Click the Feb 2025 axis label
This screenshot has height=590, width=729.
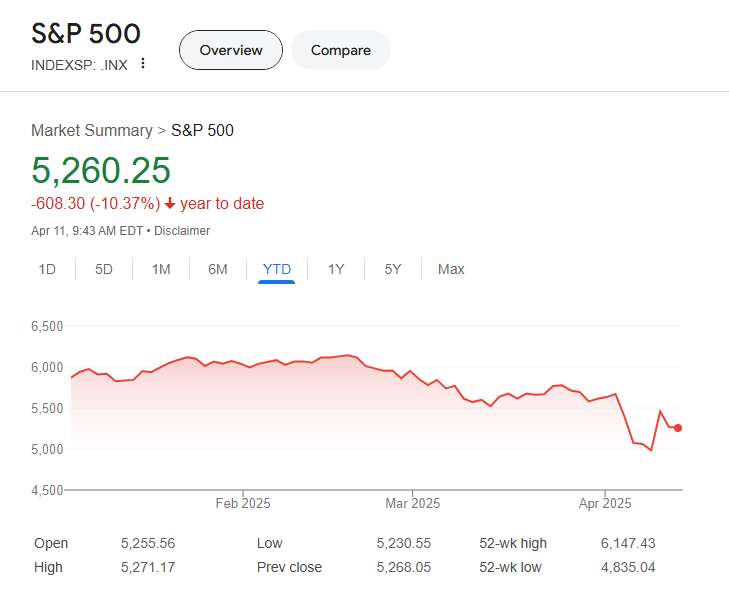(x=243, y=503)
